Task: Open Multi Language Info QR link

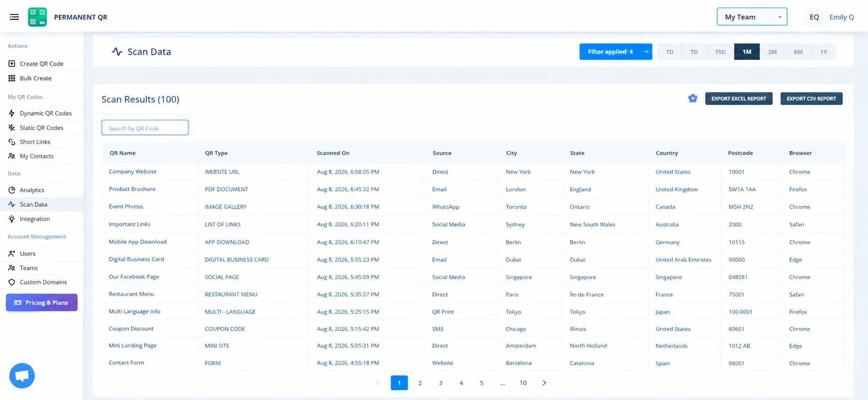Action: (x=134, y=311)
